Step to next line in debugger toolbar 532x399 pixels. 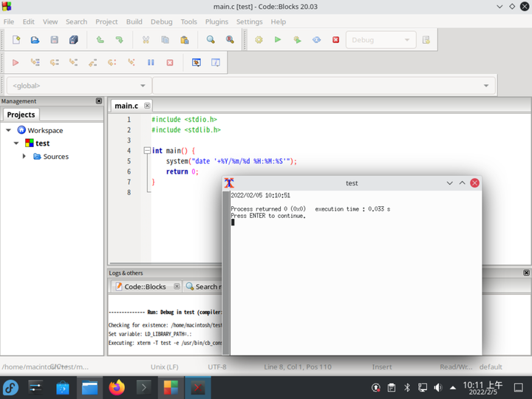pyautogui.click(x=54, y=62)
